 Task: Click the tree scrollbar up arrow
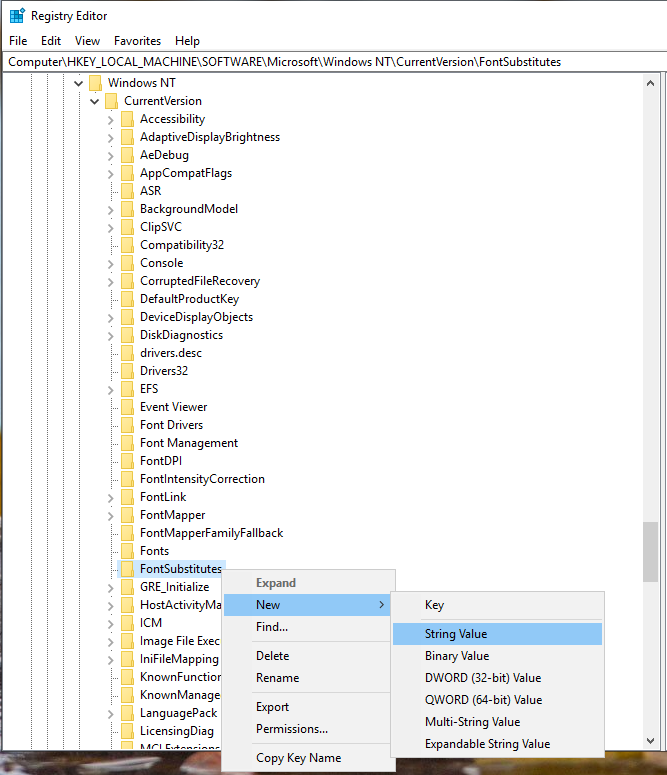pyautogui.click(x=651, y=83)
